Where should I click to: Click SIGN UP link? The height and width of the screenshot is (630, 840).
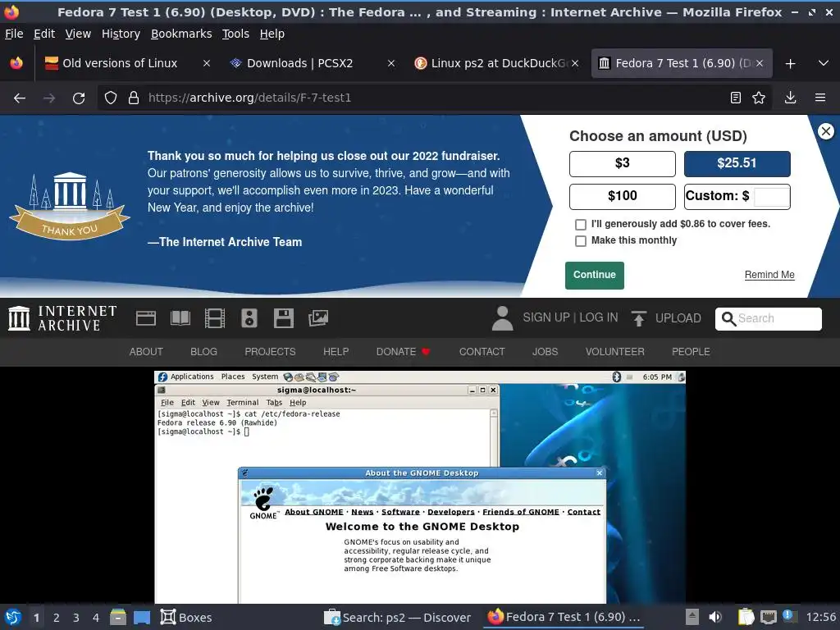pos(546,317)
